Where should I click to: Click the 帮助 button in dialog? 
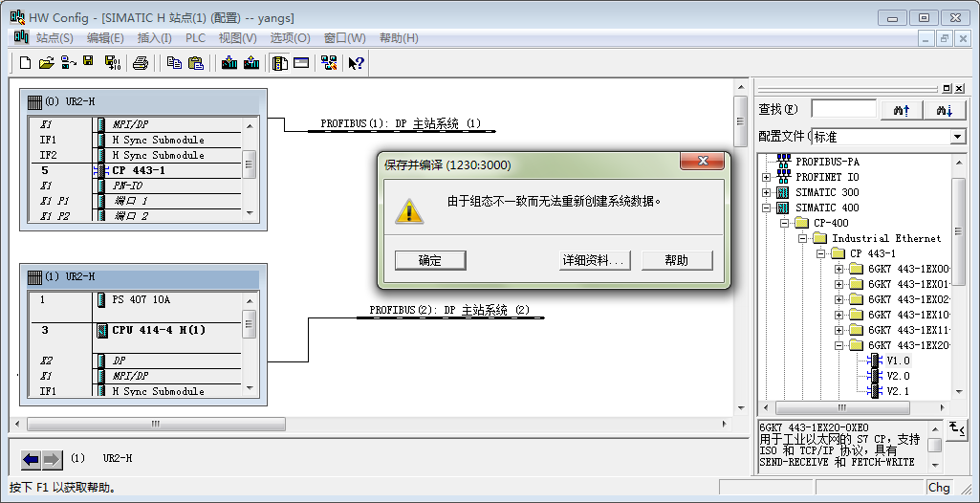tap(677, 260)
